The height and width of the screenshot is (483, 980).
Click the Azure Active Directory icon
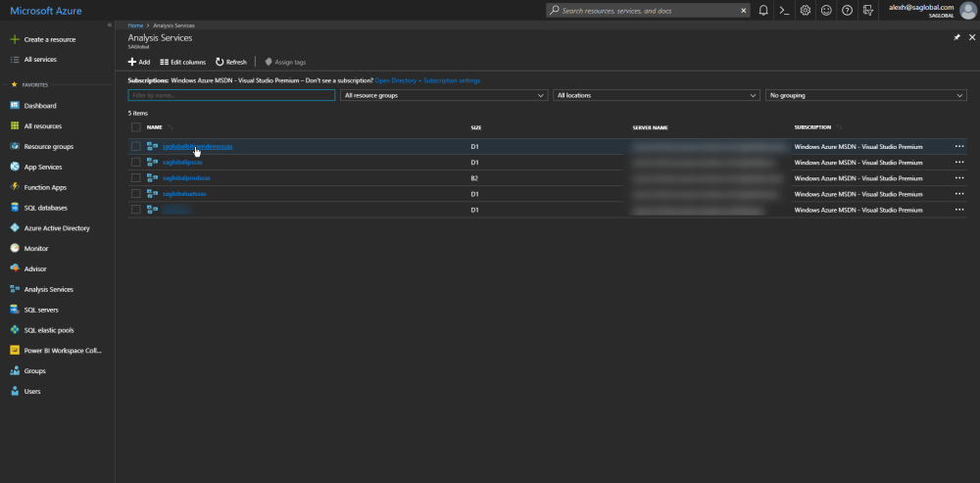pos(15,228)
